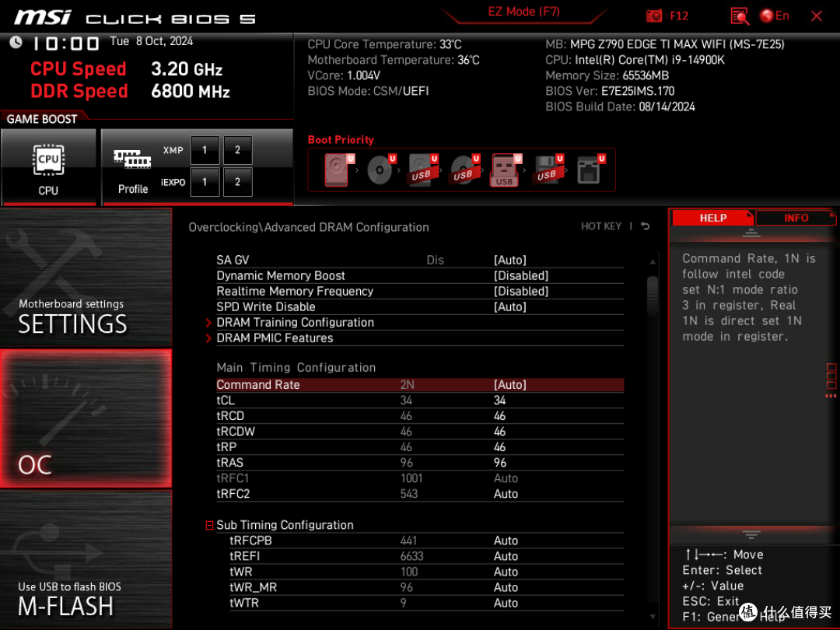Click the side panel triple-arrow collapse icon
Screen dimensions: 840x630
[x=831, y=396]
